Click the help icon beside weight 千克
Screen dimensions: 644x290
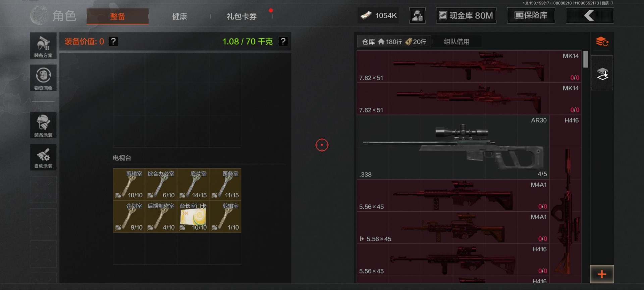pos(283,41)
